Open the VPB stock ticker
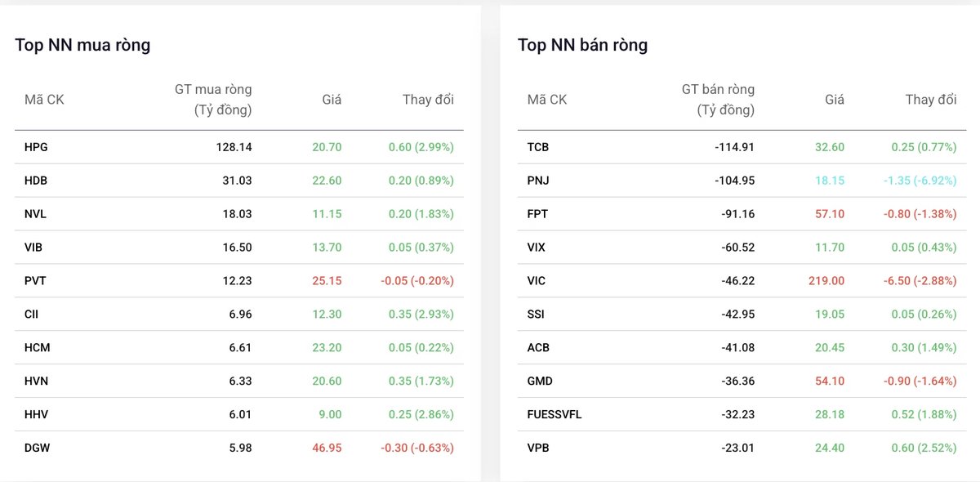980x482 pixels. pyautogui.click(x=538, y=448)
